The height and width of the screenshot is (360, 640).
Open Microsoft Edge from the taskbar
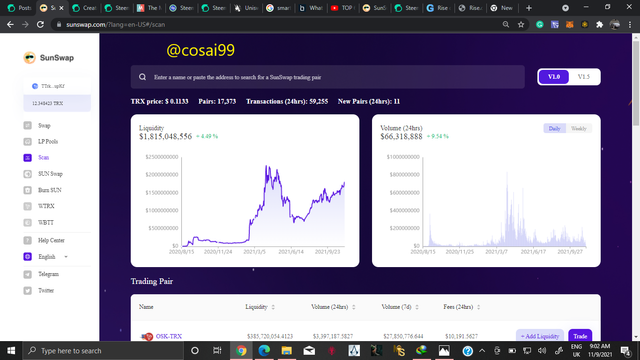click(x=264, y=351)
